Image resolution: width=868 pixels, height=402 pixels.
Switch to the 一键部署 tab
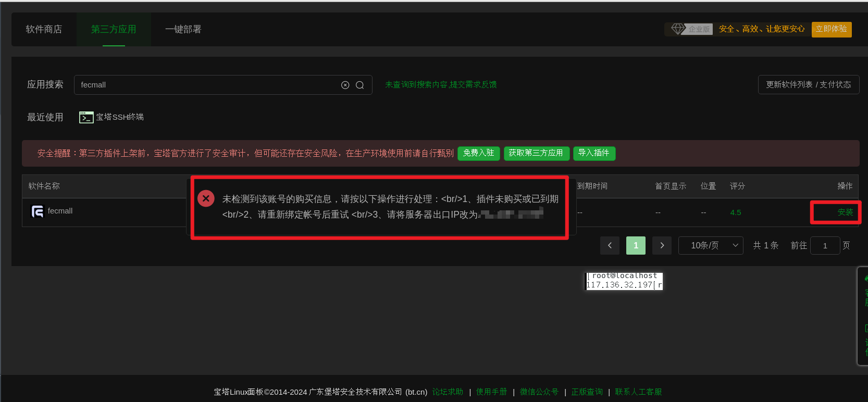click(183, 29)
